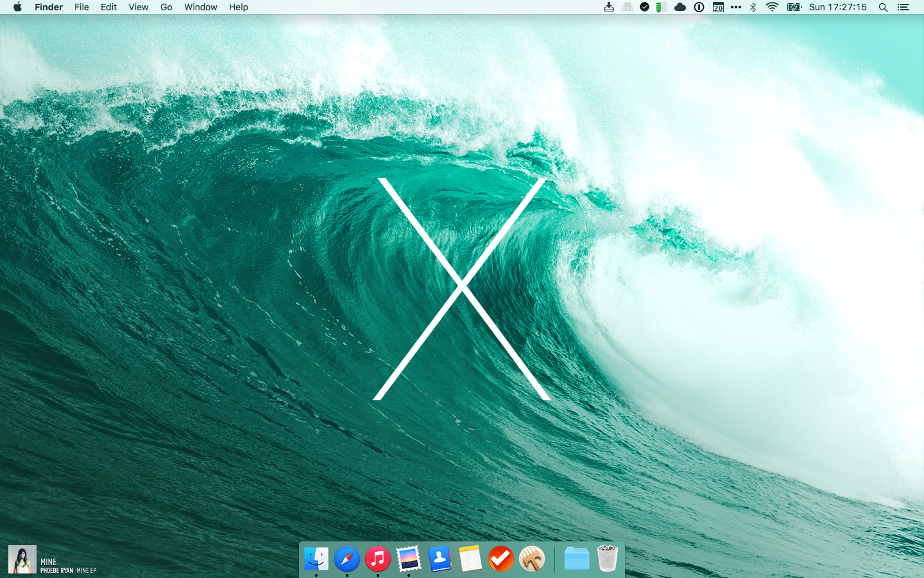Open the Go menu
924x578 pixels.
pyautogui.click(x=166, y=7)
